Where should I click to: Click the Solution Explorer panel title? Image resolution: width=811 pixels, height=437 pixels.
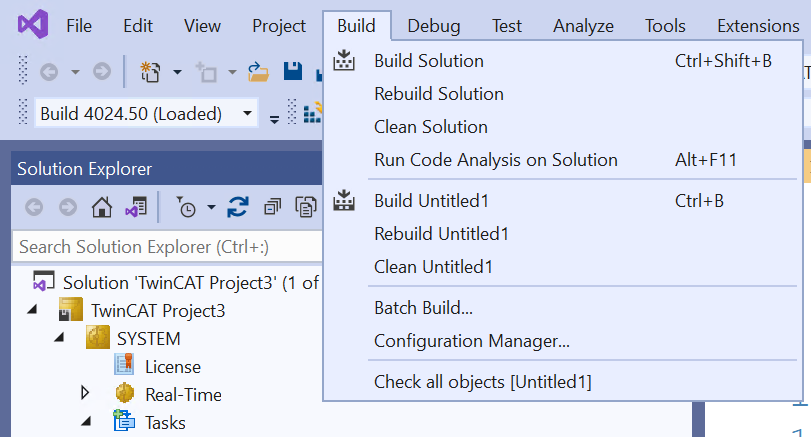tap(84, 169)
